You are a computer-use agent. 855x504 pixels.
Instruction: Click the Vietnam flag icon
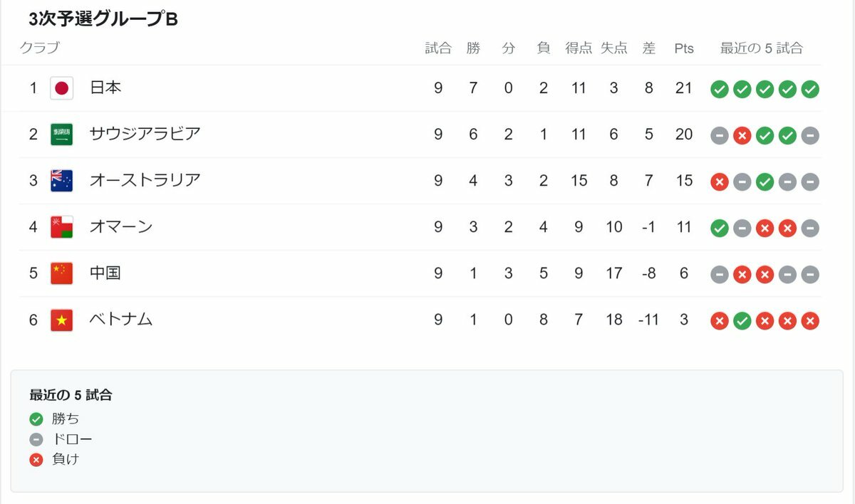pos(62,320)
